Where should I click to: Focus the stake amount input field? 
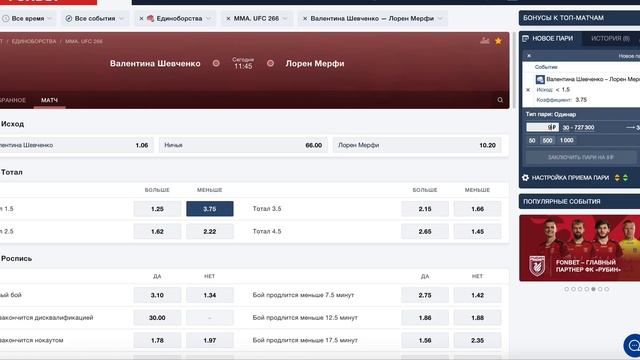point(542,127)
